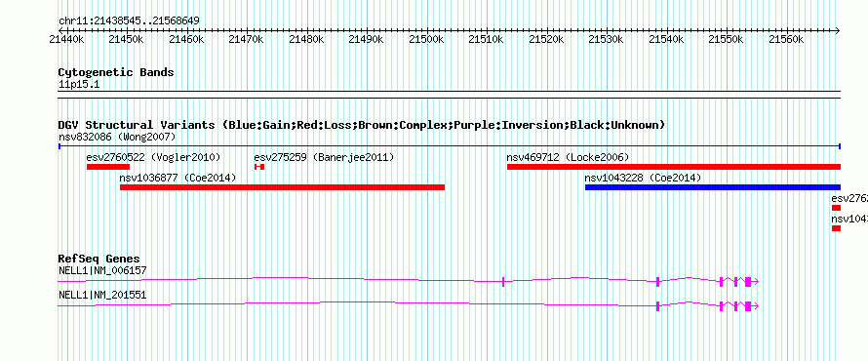
Task: Click the 21490k ruler tick label
Action: click(x=366, y=39)
